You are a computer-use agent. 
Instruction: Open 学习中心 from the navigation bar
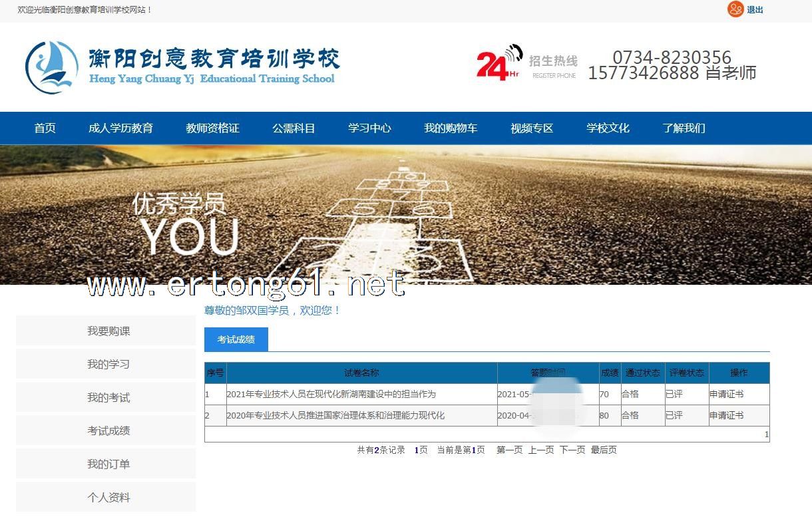pos(369,128)
